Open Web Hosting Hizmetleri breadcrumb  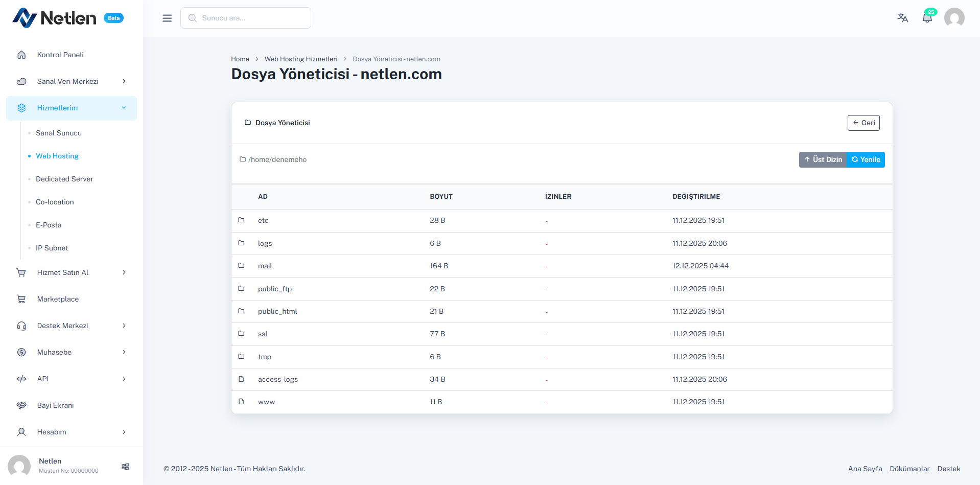301,59
